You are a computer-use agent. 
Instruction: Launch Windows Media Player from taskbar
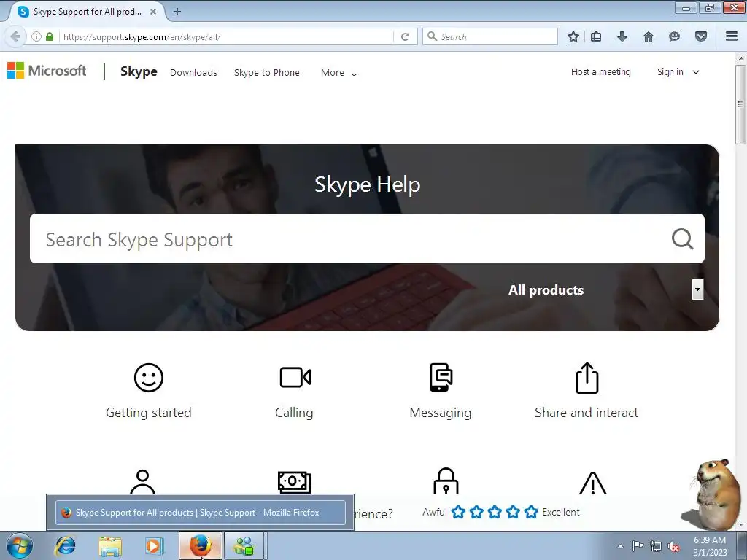(154, 545)
